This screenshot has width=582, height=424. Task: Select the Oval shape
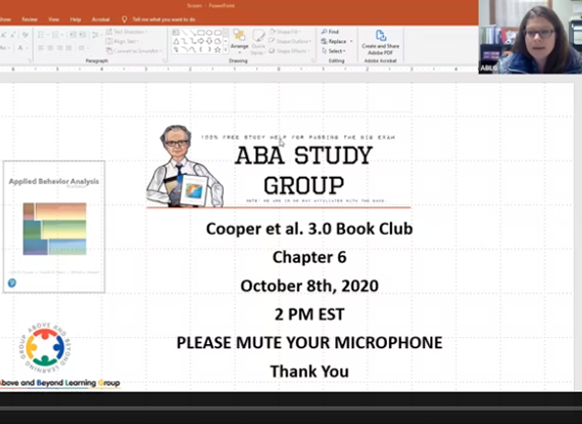point(209,33)
